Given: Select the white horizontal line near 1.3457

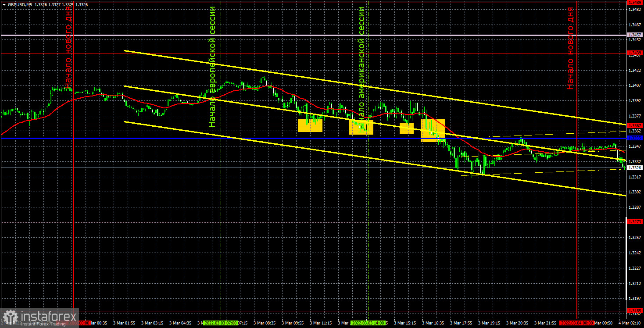Looking at the screenshot, I should tap(313, 35).
